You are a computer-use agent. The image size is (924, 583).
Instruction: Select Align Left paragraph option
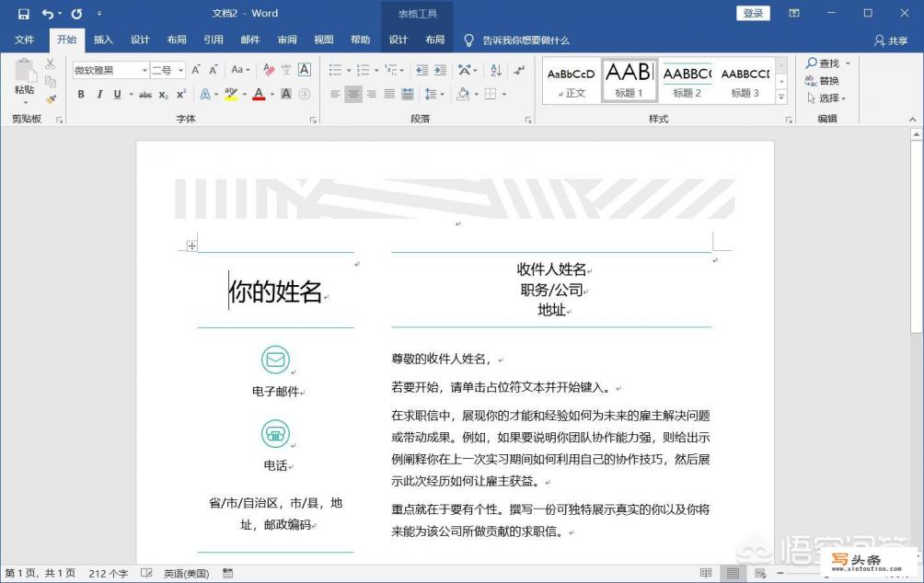(335, 94)
